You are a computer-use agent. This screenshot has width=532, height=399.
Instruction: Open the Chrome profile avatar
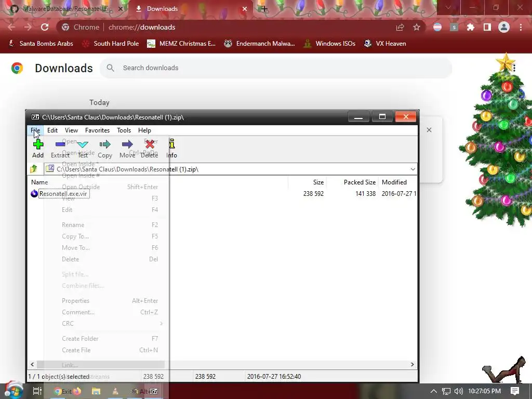coord(504,27)
